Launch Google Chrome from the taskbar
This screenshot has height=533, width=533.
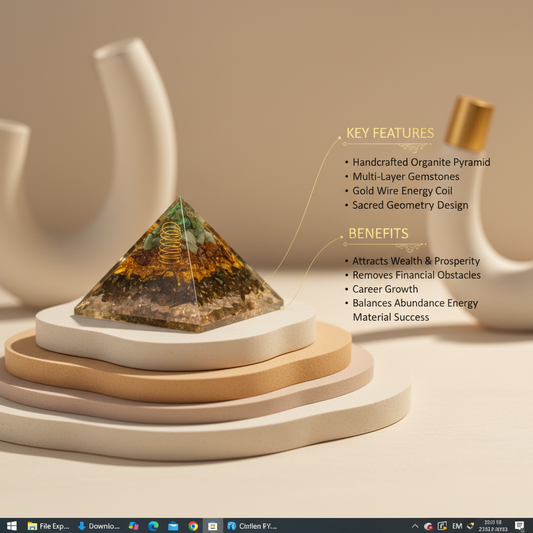193,526
